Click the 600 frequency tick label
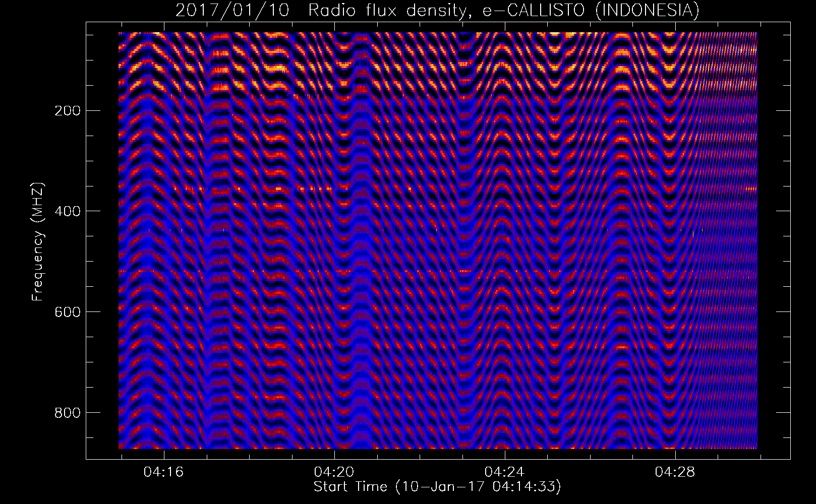Screen dimensions: 816x504 (68, 312)
